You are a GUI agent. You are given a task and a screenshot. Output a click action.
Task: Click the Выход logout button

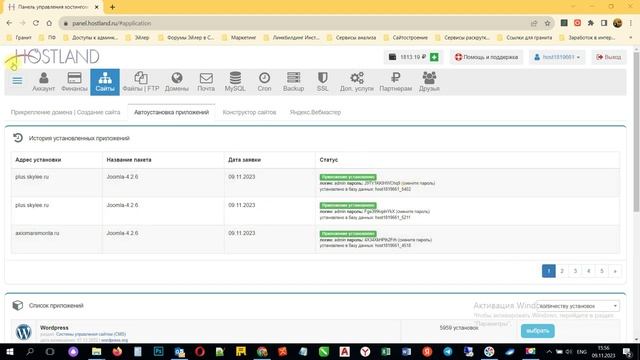click(x=609, y=57)
